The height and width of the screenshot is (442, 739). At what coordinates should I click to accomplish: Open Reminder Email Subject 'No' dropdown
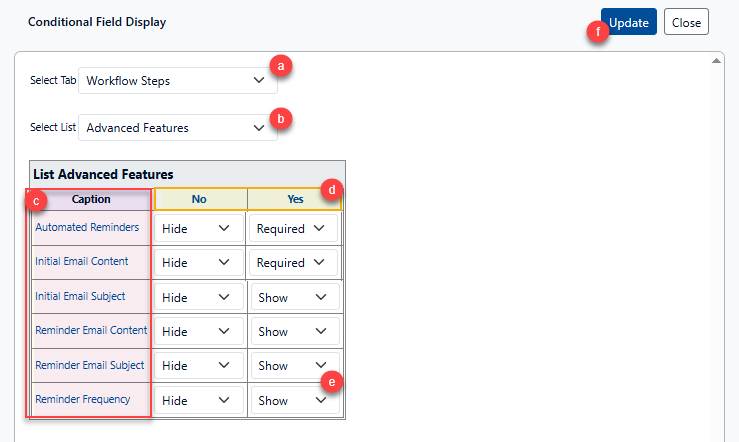(198, 366)
